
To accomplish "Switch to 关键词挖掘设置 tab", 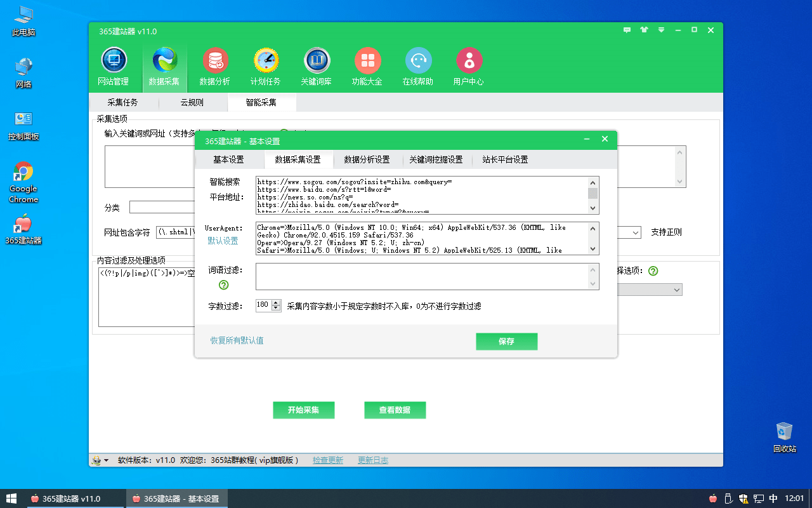I will point(436,159).
